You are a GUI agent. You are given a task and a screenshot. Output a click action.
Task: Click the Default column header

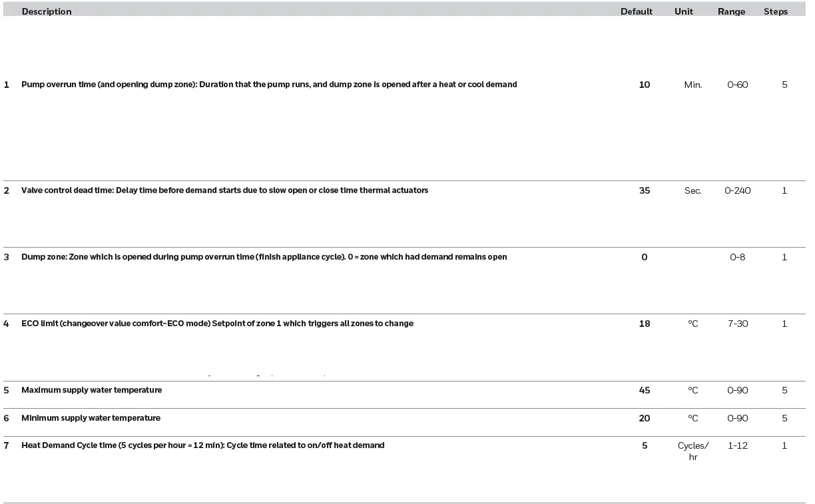click(x=637, y=11)
